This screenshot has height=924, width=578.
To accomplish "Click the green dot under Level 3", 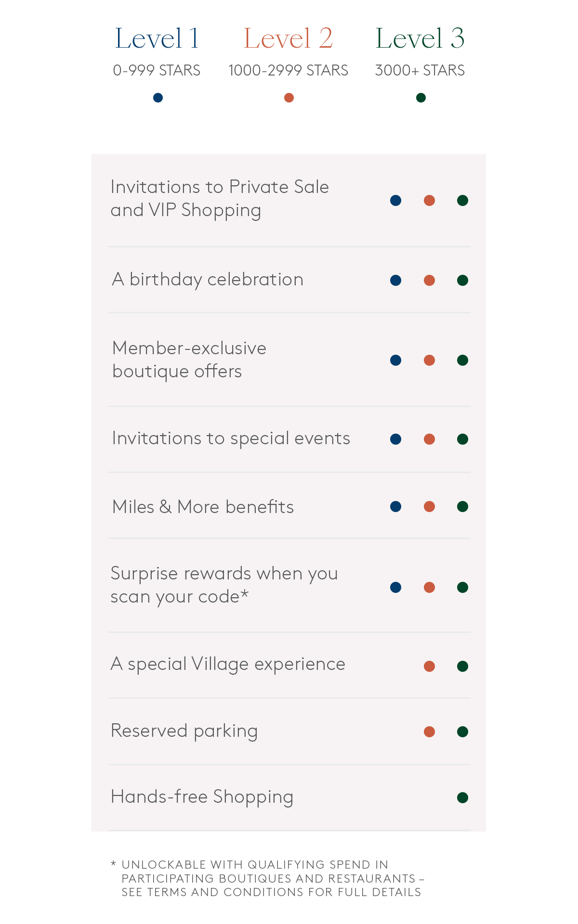I will (x=421, y=98).
